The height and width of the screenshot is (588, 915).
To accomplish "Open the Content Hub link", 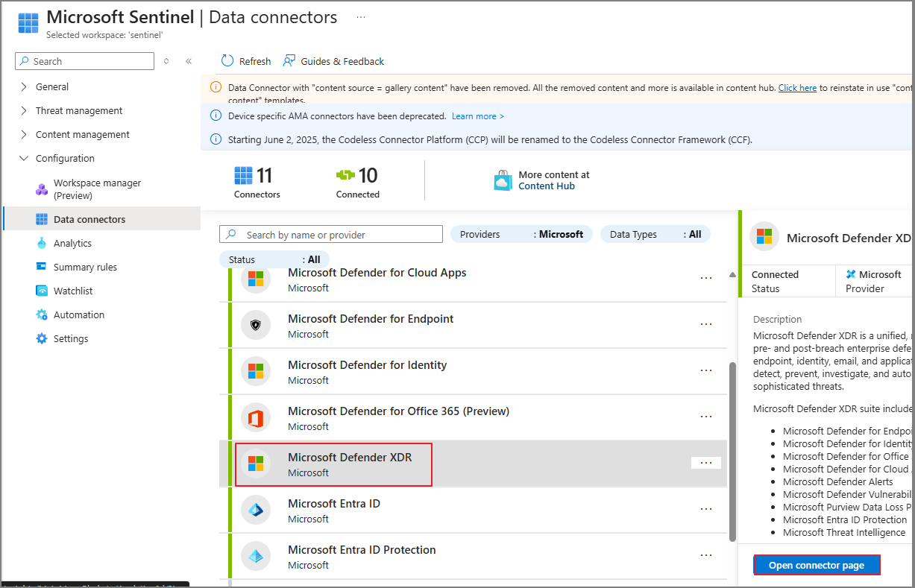I will pyautogui.click(x=547, y=186).
